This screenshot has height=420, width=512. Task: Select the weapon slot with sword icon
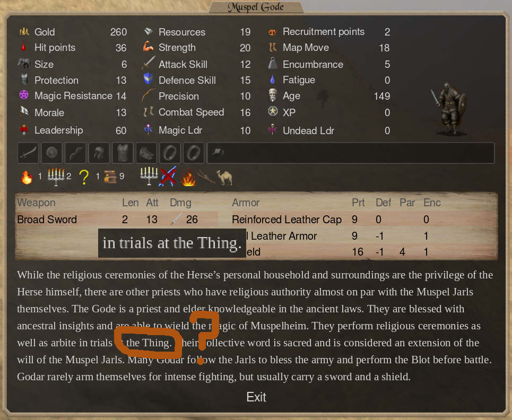tap(28, 153)
